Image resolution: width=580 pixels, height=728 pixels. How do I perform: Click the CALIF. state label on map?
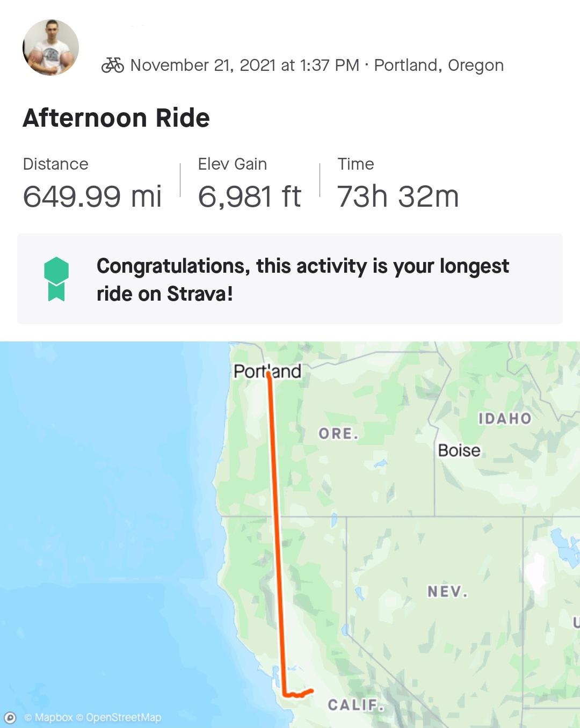[356, 705]
